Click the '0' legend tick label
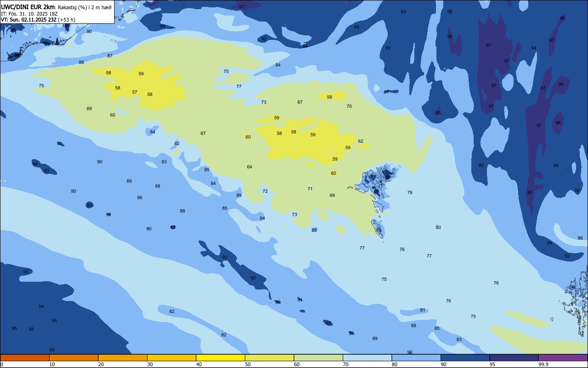This screenshot has width=588, height=368. click(2, 364)
